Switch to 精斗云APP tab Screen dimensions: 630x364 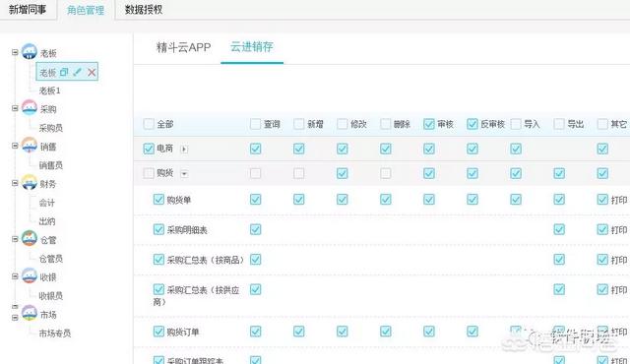coord(184,47)
